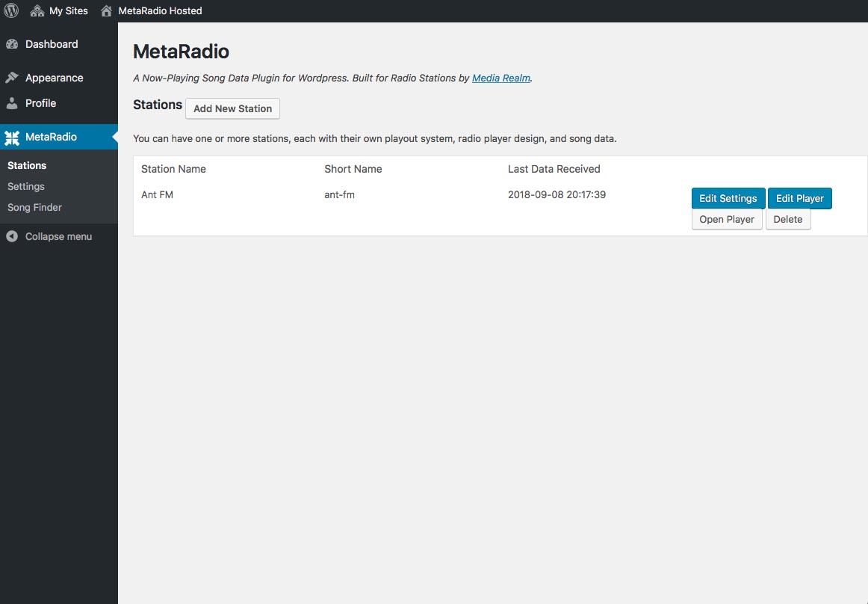Viewport: 868px width, 604px height.
Task: Open the Profile menu item
Action: point(59,103)
